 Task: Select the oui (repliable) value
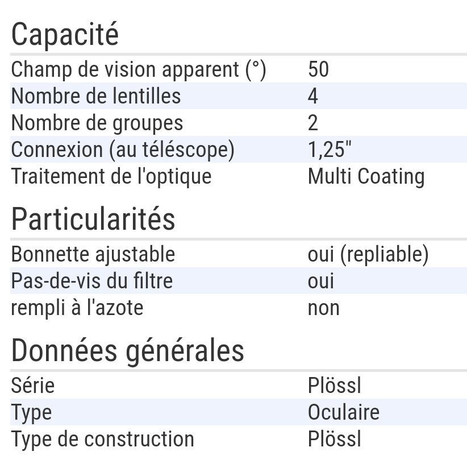(x=368, y=254)
